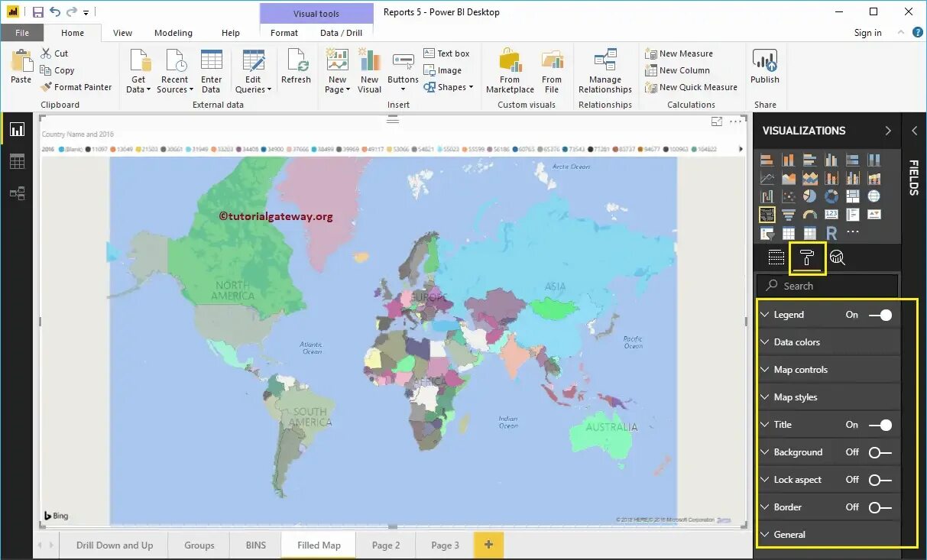
Task: Select the Donut chart visual
Action: tap(831, 196)
